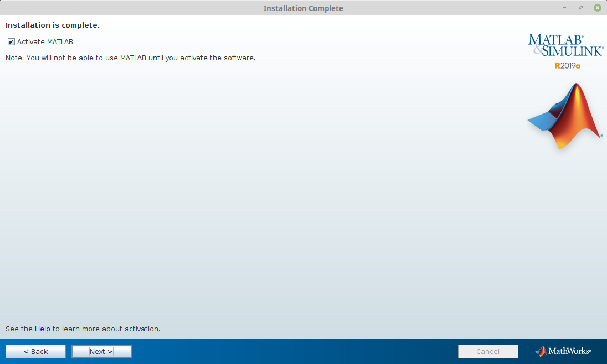
Task: Uncheck the Activate MATLAB checkbox
Action: pyautogui.click(x=11, y=42)
